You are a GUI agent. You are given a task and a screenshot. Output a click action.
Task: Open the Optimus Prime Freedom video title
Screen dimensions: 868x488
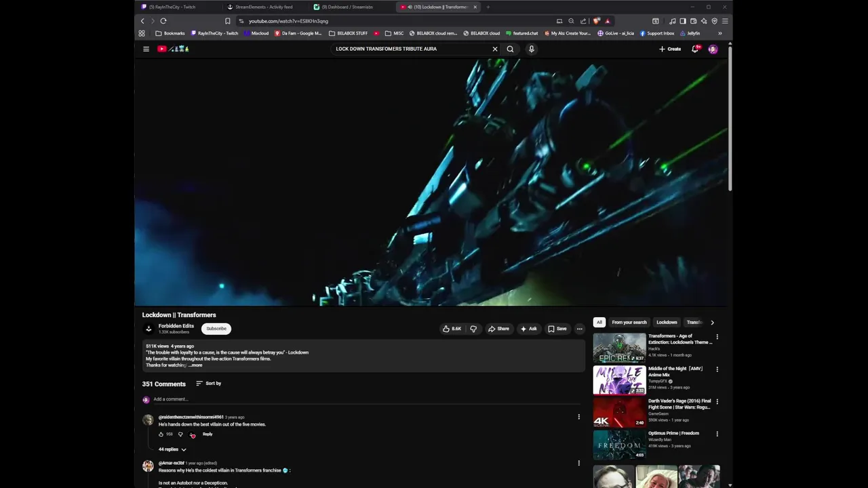[x=673, y=433]
